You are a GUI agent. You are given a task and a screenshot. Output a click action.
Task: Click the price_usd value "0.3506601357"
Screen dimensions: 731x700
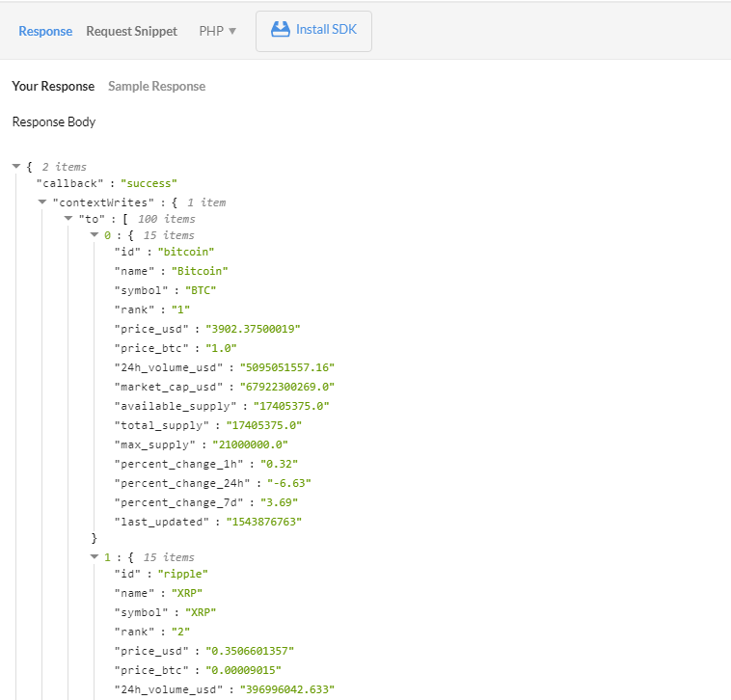pos(250,651)
